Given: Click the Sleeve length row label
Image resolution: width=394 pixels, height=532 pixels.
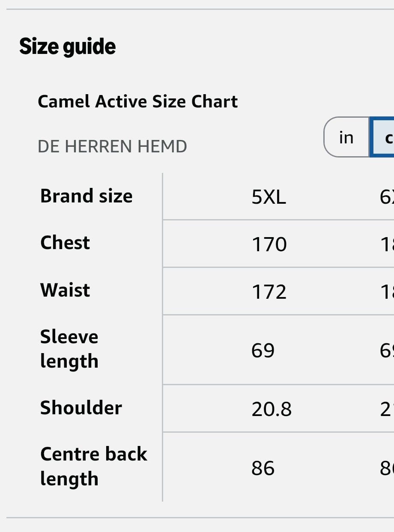Looking at the screenshot, I should 69,349.
